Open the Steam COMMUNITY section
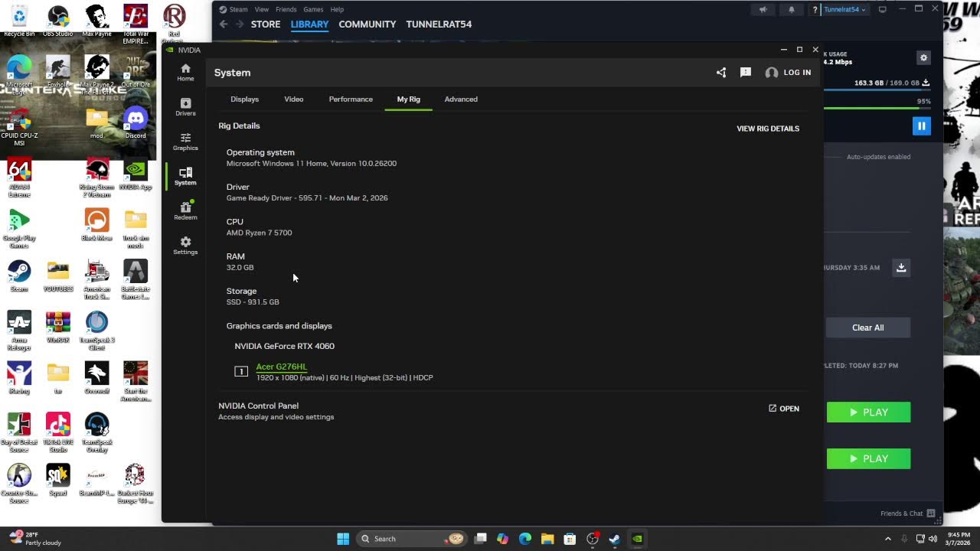Viewport: 980px width, 551px height. (367, 24)
